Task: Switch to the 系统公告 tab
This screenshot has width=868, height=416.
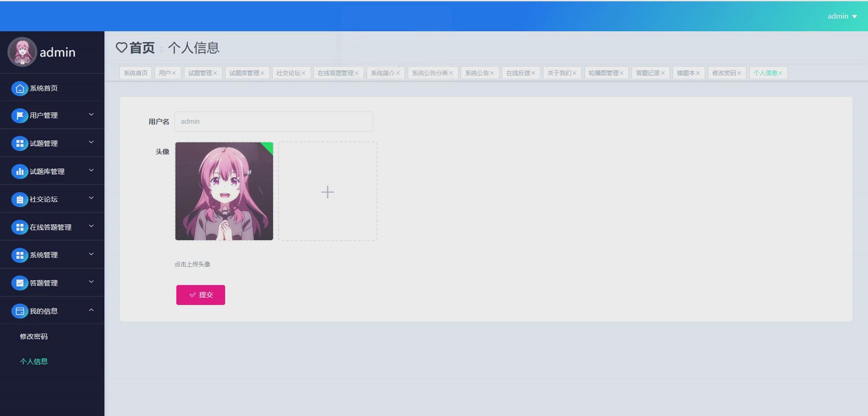Action: 477,72
